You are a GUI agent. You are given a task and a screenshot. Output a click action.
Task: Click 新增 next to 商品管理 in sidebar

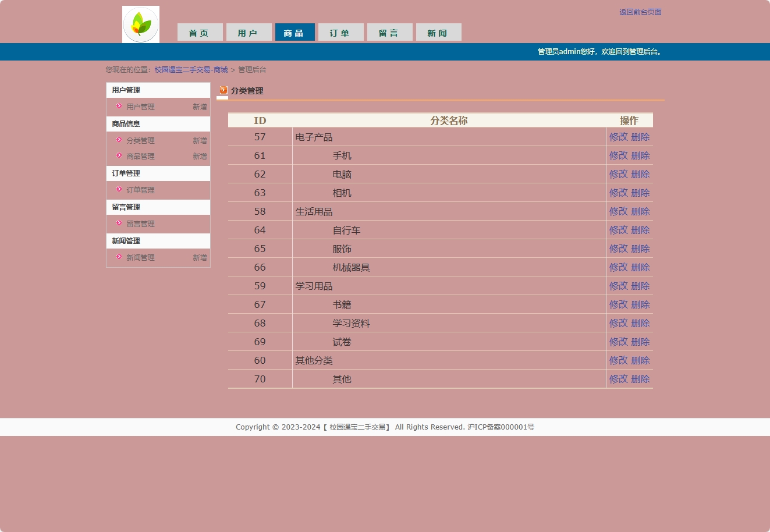pos(200,156)
